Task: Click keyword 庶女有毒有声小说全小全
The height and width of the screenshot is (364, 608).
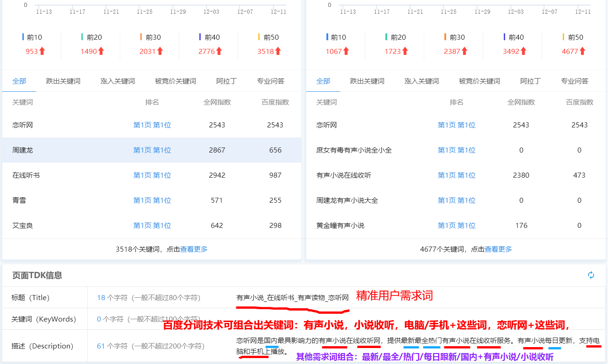Action: (354, 150)
